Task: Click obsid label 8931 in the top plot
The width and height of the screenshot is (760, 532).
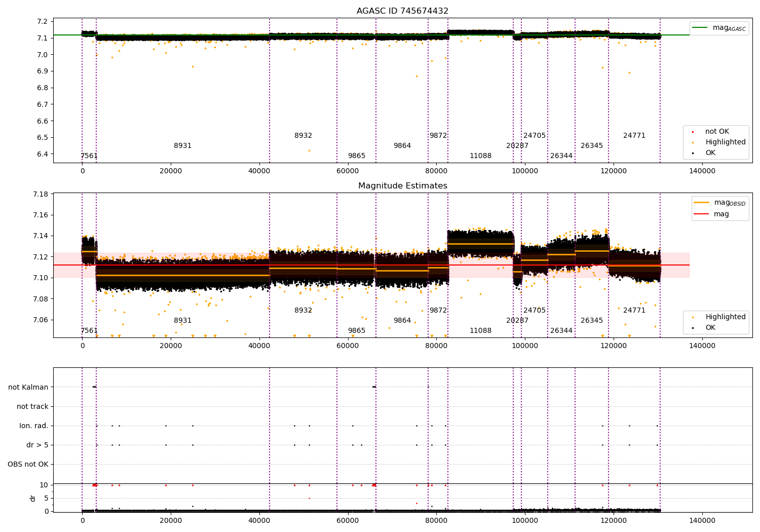Action: click(183, 146)
